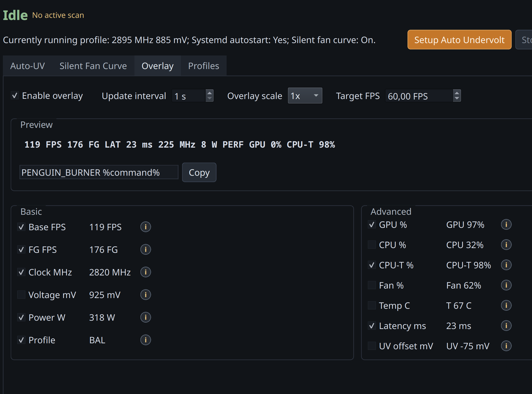This screenshot has width=532, height=394.
Task: Open info icon for FG FPS
Action: point(145,249)
